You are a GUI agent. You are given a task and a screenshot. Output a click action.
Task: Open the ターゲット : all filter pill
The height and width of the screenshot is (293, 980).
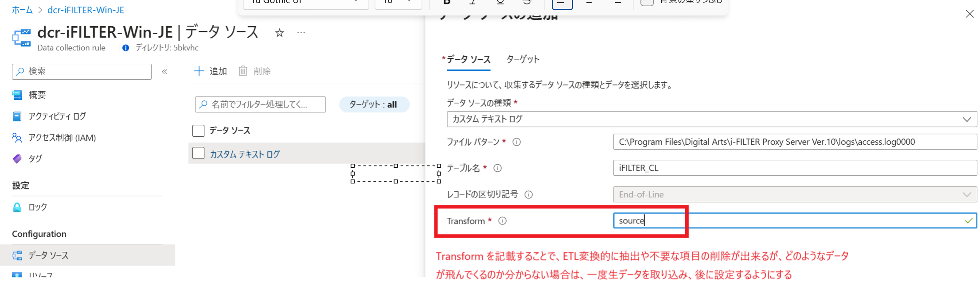point(374,105)
